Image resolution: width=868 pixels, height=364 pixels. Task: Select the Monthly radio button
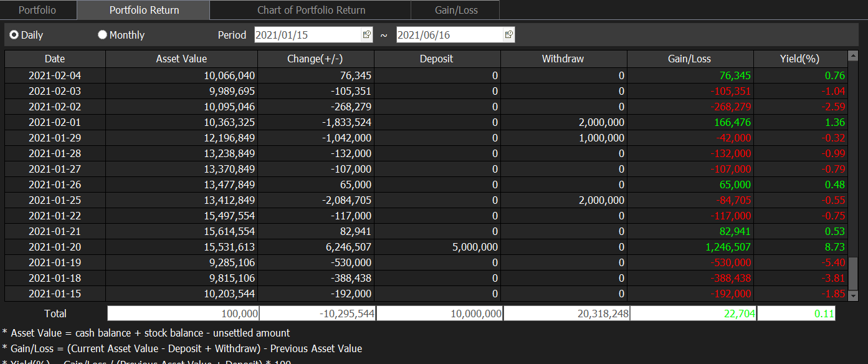point(103,35)
